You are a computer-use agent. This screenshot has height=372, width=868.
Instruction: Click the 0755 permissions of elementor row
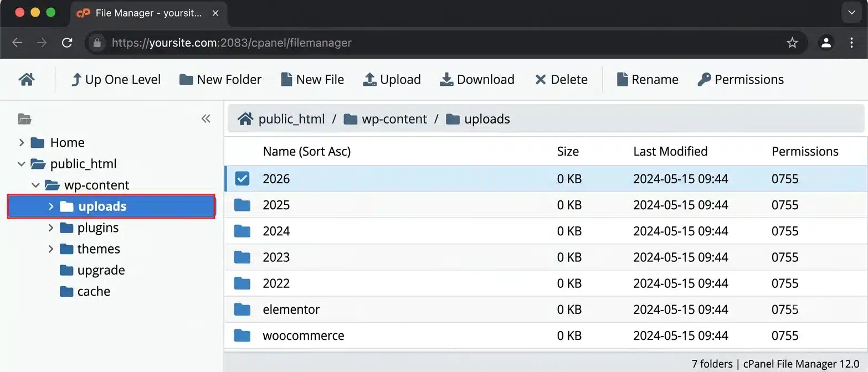tap(785, 309)
